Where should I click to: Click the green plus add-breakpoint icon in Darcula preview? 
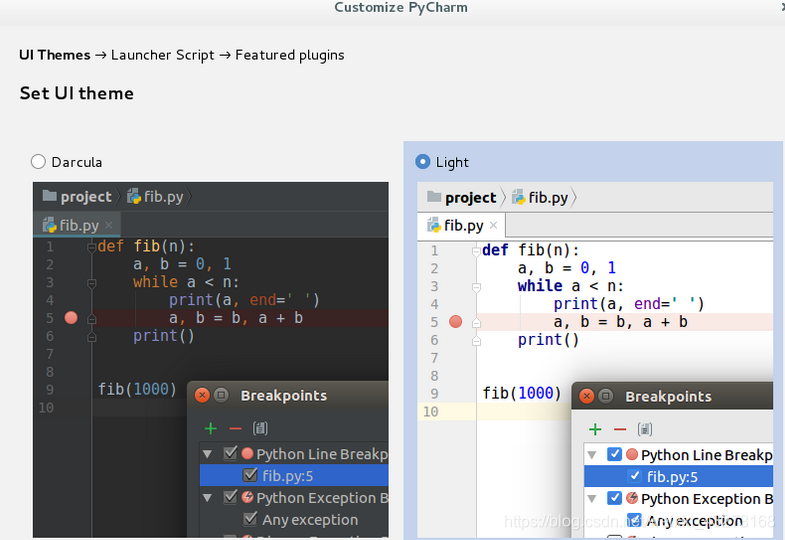pos(211,428)
